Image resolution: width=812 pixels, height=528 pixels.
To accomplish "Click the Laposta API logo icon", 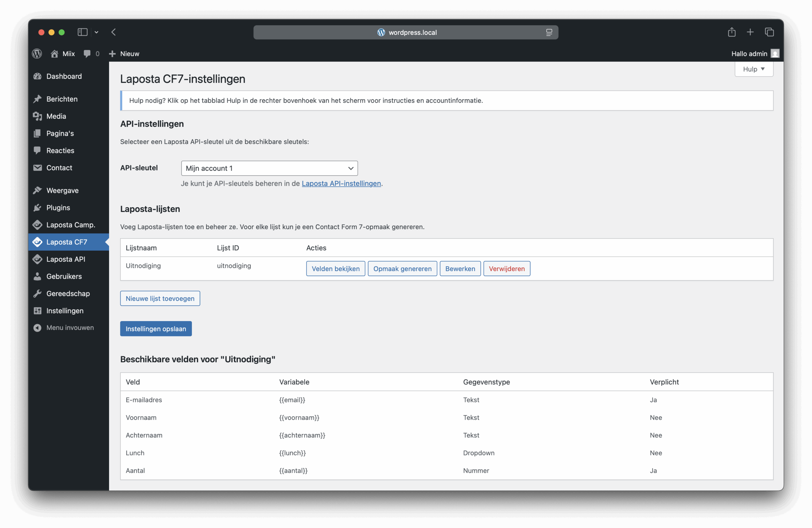I will pyautogui.click(x=37, y=259).
